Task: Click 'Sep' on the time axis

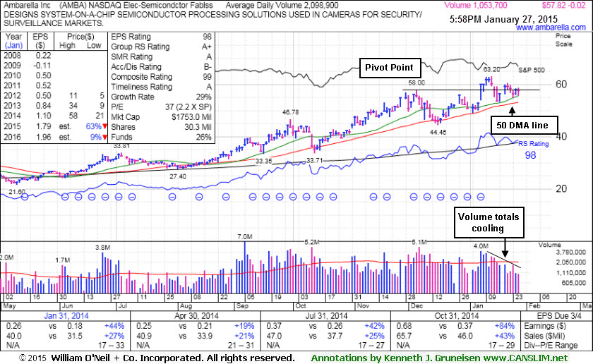Action: [x=242, y=305]
